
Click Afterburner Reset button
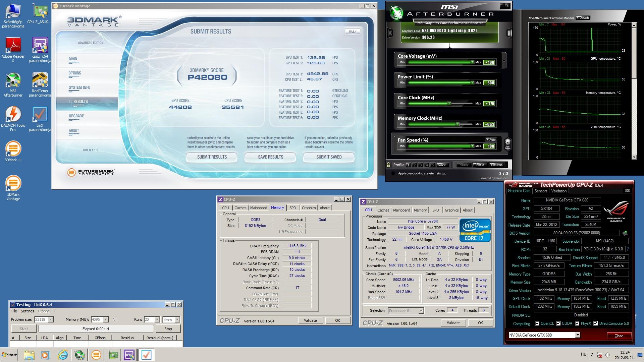480,165
